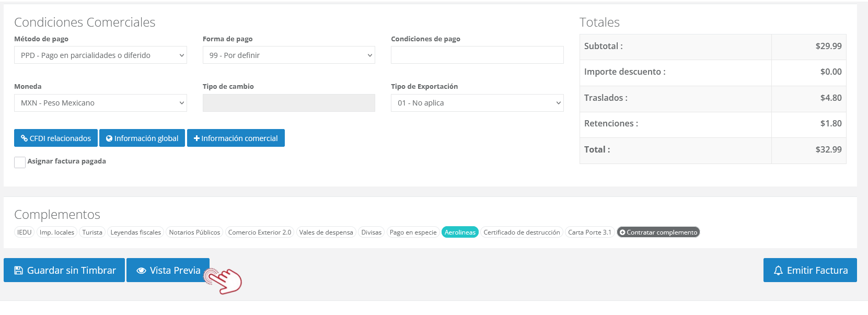Click Emitir Factura bell button
Screen dimensions: 868x315
(x=810, y=270)
